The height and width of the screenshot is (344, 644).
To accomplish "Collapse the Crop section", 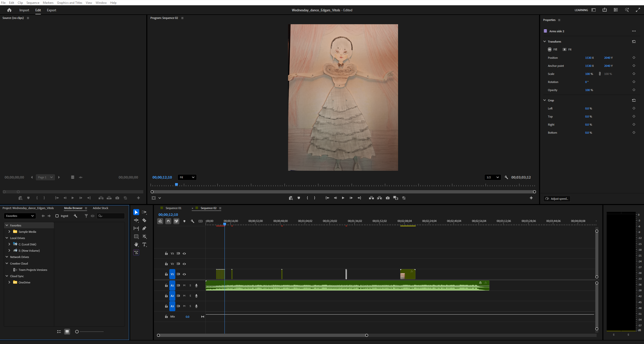I will tap(545, 100).
